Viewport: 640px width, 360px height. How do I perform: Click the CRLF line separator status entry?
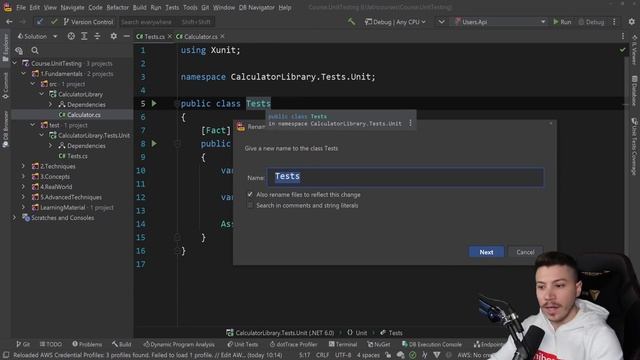(x=322, y=355)
